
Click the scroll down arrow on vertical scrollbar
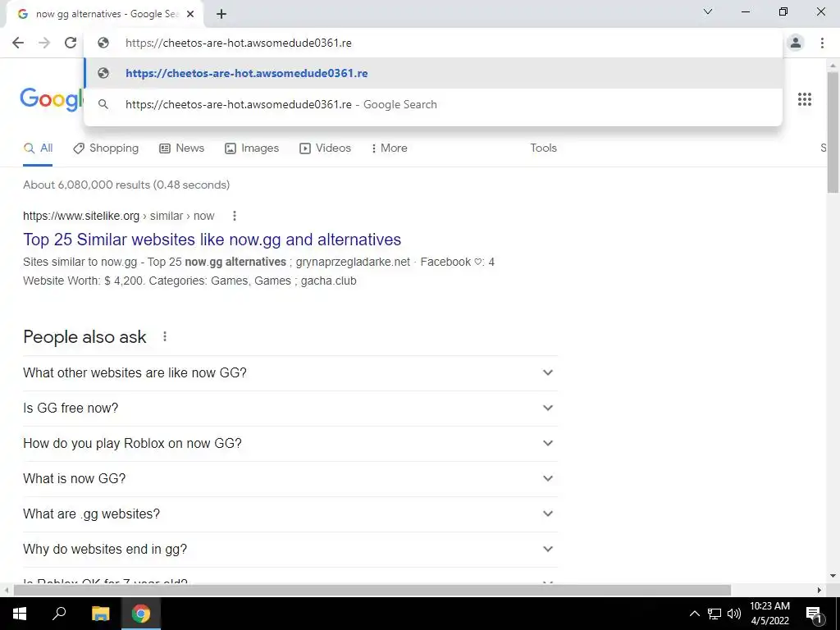pyautogui.click(x=833, y=576)
